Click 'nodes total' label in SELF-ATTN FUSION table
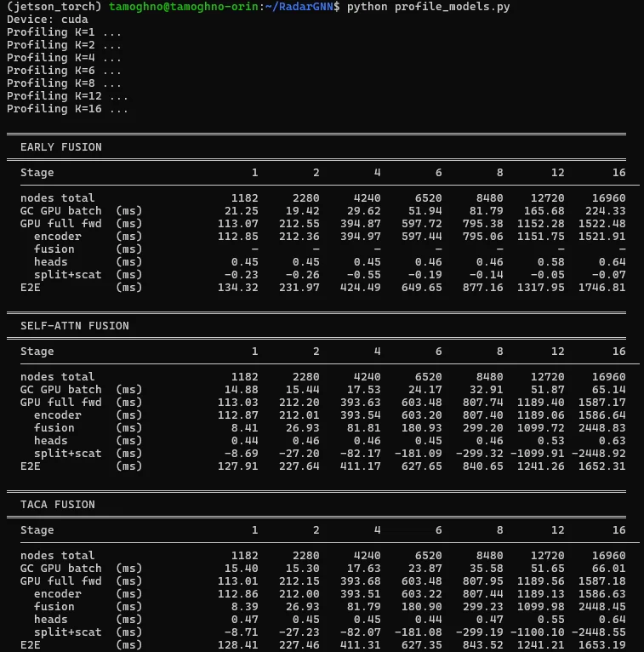644x652 pixels. [x=57, y=377]
